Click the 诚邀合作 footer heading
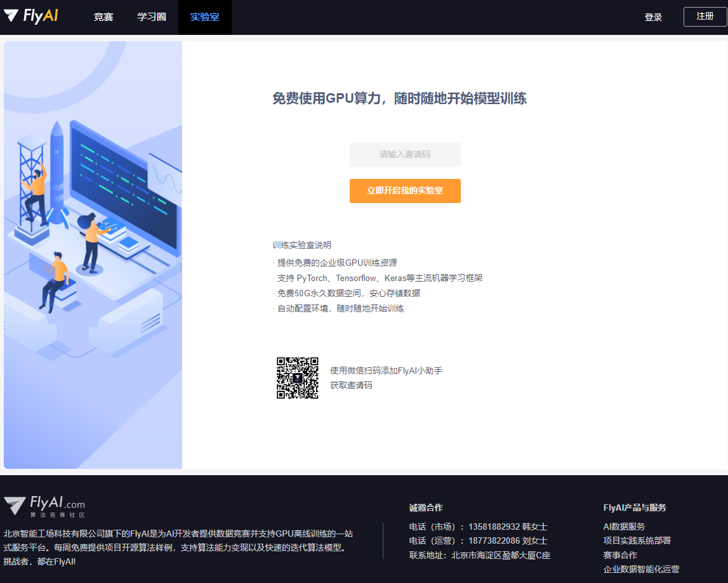Image resolution: width=728 pixels, height=583 pixels. [x=426, y=508]
